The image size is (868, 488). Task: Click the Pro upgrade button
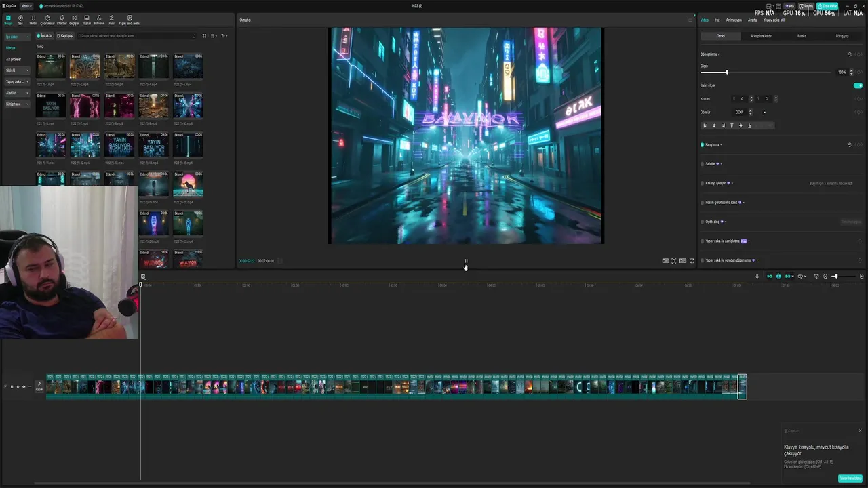click(789, 6)
